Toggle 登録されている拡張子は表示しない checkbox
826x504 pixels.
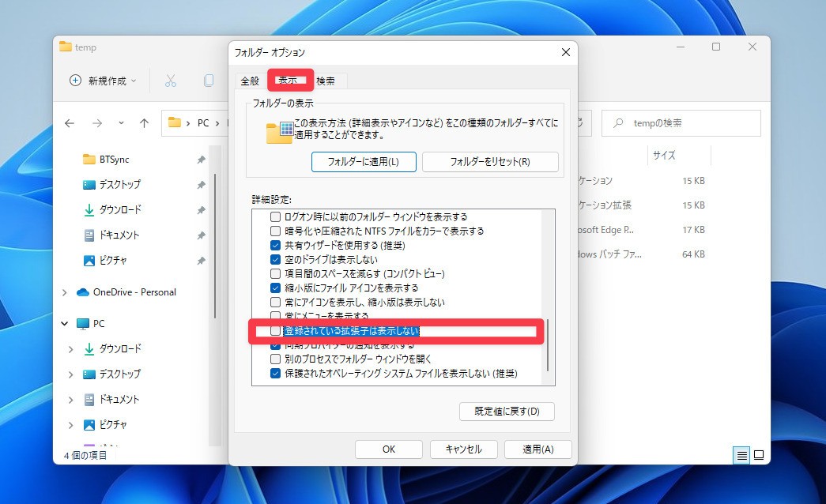click(275, 331)
